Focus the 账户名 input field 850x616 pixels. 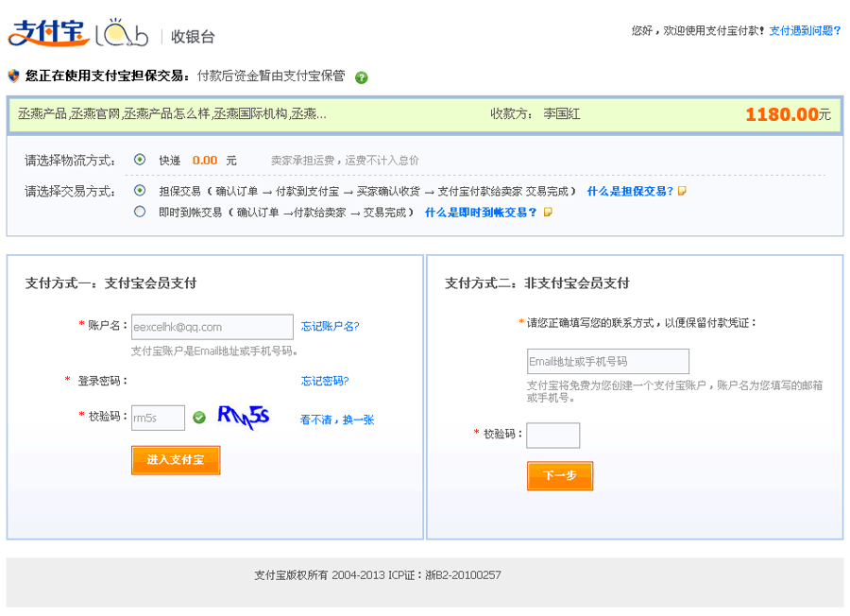(212, 327)
